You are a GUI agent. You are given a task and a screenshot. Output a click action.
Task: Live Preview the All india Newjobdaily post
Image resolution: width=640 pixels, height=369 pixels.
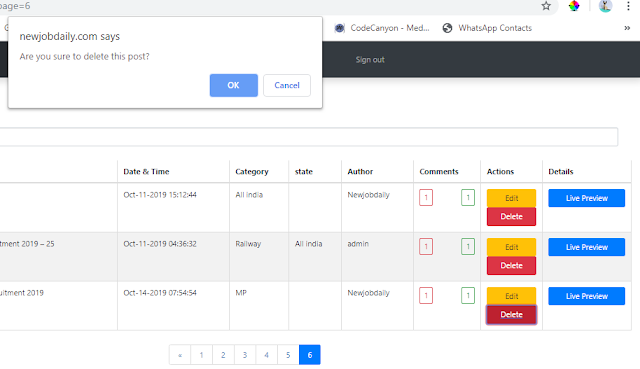[x=586, y=198]
